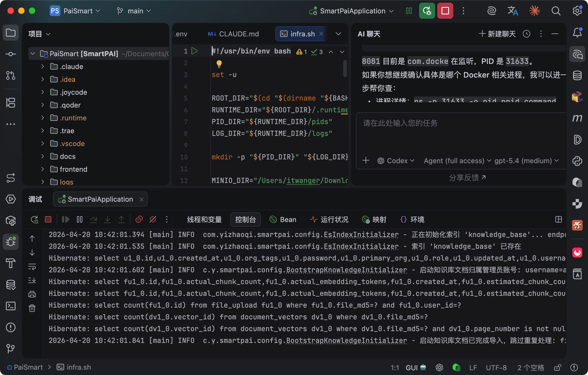
Task: Toggle soft-wrap in the console gutter
Action: tap(32, 266)
